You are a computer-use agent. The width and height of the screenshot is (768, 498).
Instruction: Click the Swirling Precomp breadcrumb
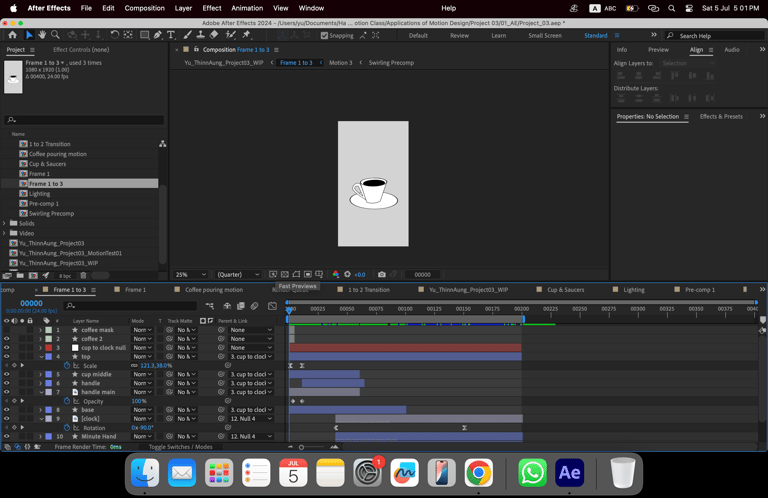point(391,63)
